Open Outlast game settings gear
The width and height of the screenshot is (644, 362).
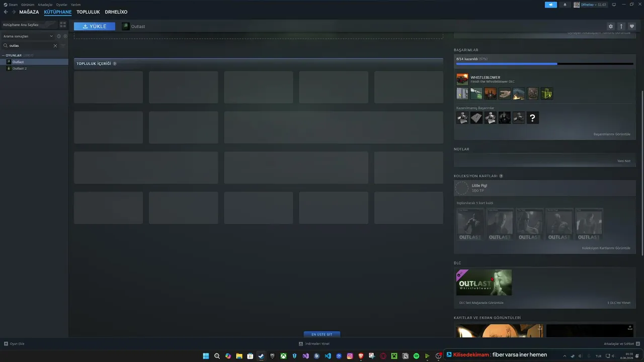click(611, 26)
